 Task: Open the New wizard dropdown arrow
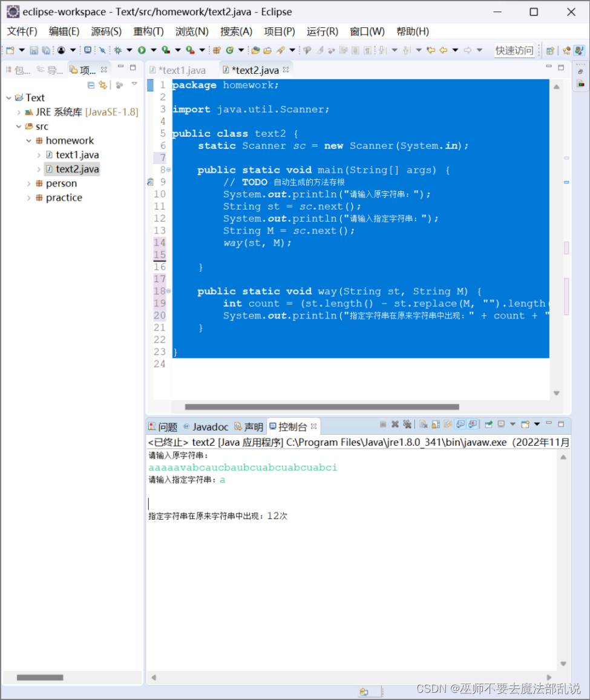pos(21,50)
